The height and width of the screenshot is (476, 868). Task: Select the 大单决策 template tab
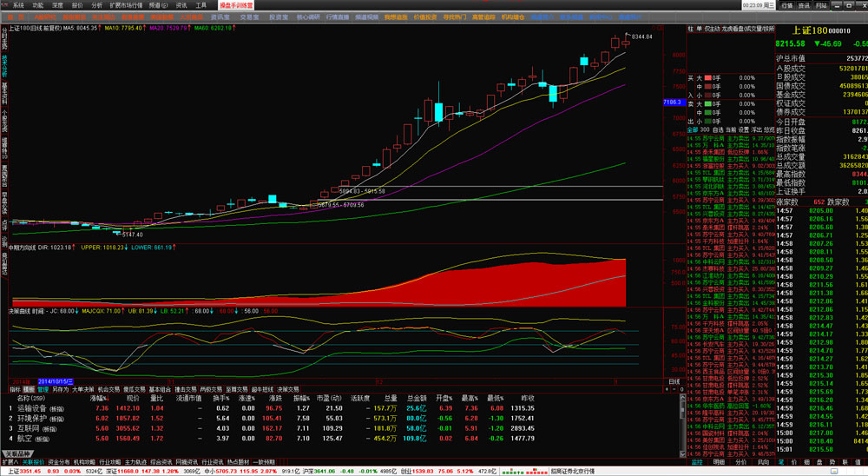(x=83, y=389)
